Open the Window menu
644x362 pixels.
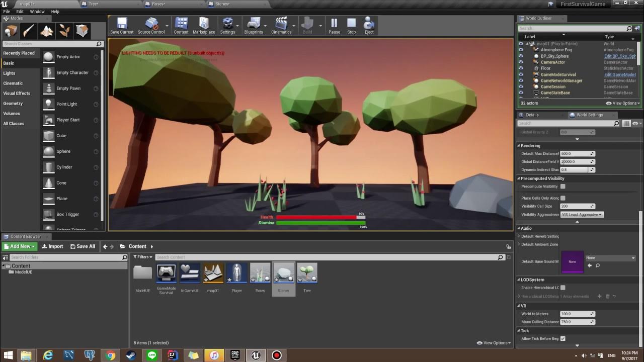37,12
